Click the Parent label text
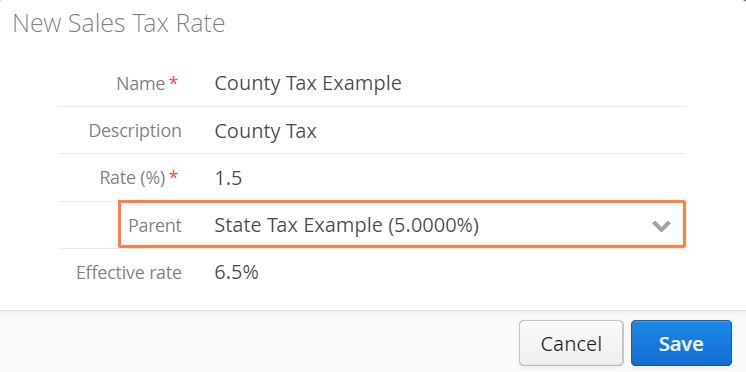The height and width of the screenshot is (372, 746). tap(155, 225)
